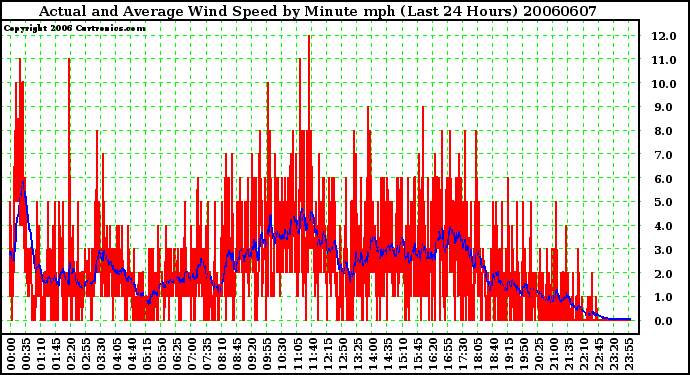
Task: Click the 03:30 time label
Action: pyautogui.click(x=102, y=354)
